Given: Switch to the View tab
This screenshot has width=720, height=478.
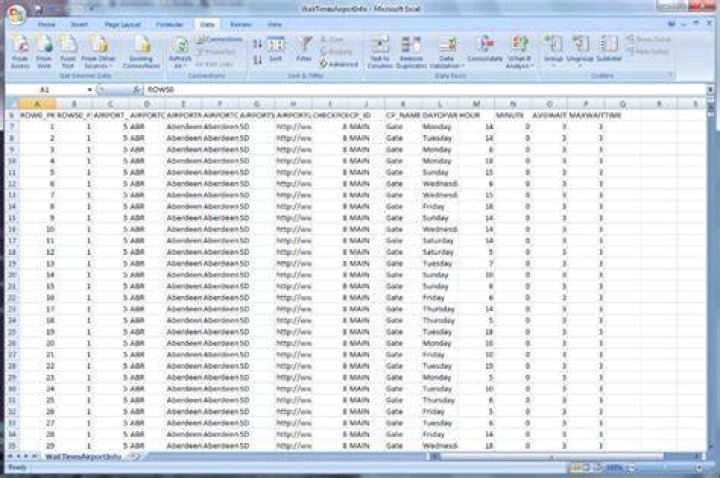Looking at the screenshot, I should (274, 25).
